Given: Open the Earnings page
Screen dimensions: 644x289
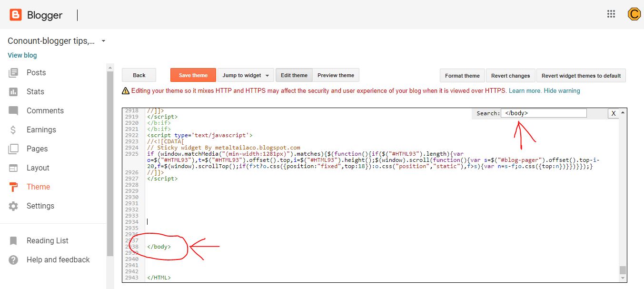Looking at the screenshot, I should 41,130.
